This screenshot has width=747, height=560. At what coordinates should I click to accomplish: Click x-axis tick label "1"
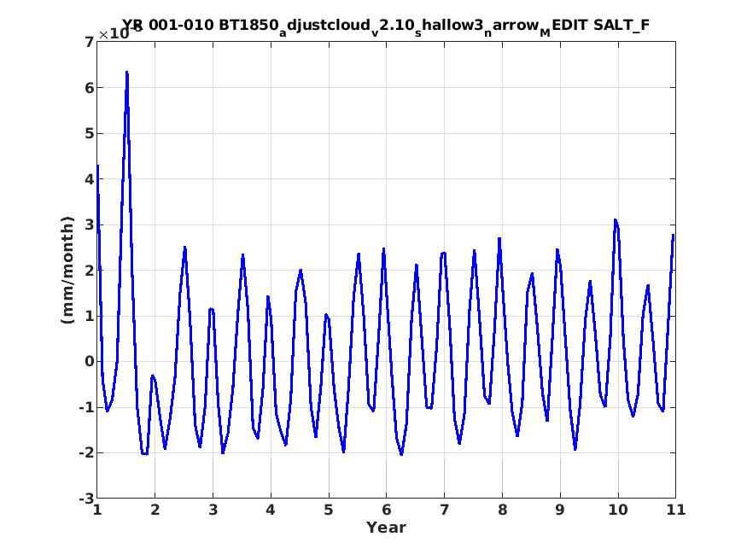tap(97, 510)
